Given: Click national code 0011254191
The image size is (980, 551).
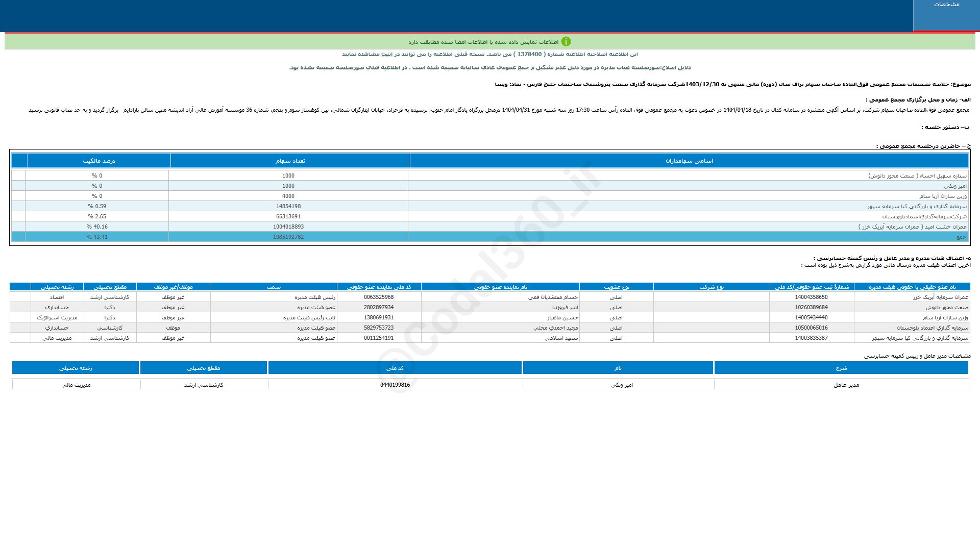Looking at the screenshot, I should click(379, 338).
